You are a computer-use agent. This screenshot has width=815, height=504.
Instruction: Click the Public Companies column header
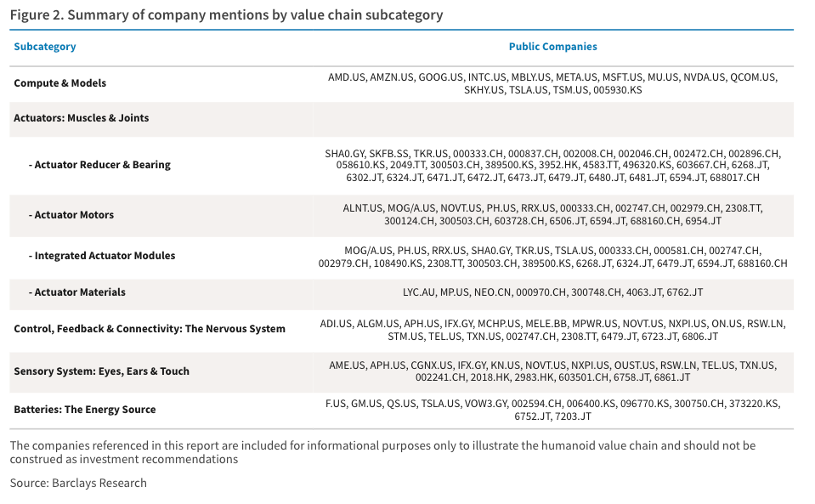pyautogui.click(x=552, y=47)
